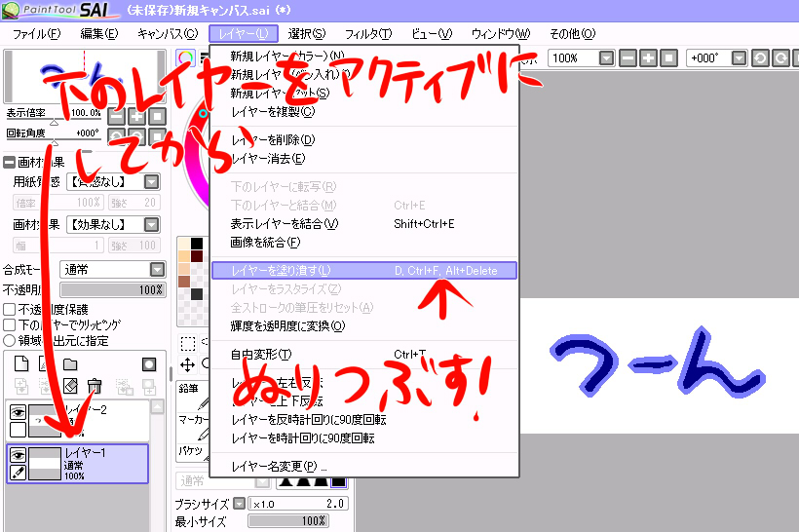Toggle visibility eye of レイヤー2
This screenshot has height=532, width=799.
pyautogui.click(x=18, y=412)
